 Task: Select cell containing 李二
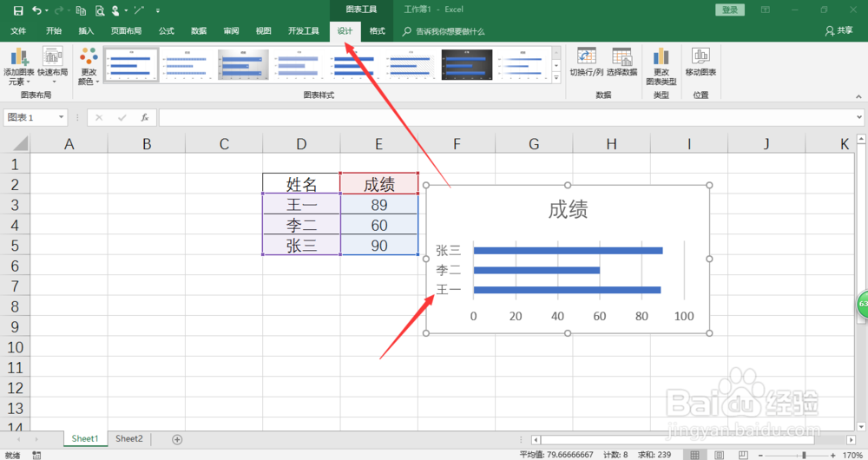tap(301, 225)
